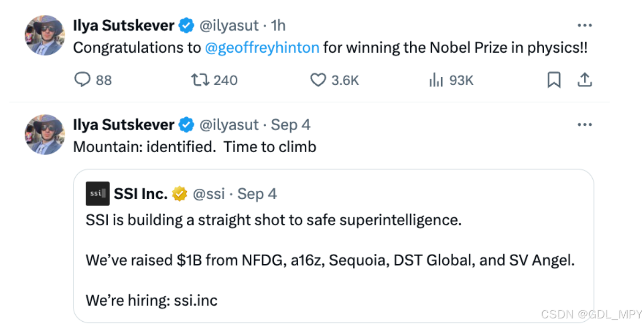Open Ilya Sutskever's avatar on second tweet
This screenshot has height=325, width=644.
coord(45,135)
